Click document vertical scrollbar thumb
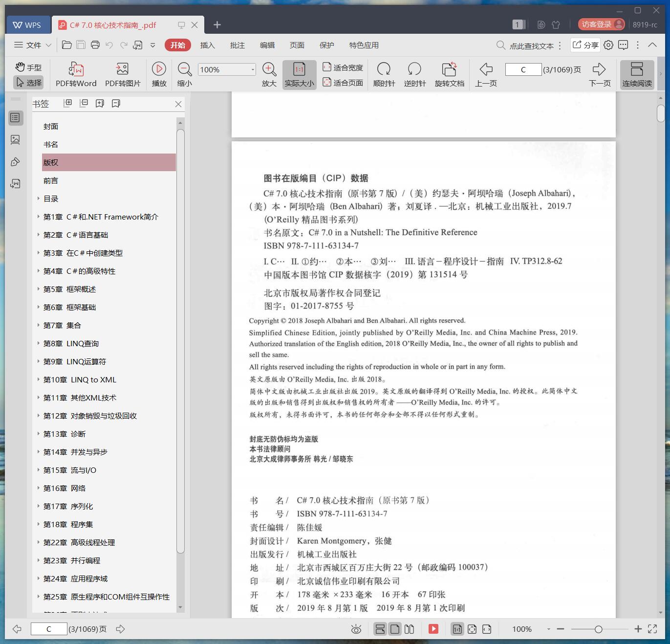The width and height of the screenshot is (670, 644). pos(661,113)
